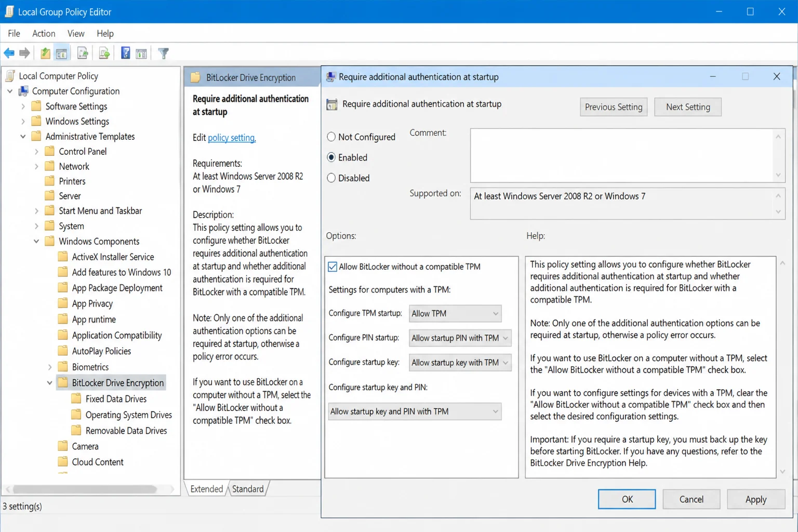
Task: Open the Configure TPM startup dropdown
Action: (455, 313)
